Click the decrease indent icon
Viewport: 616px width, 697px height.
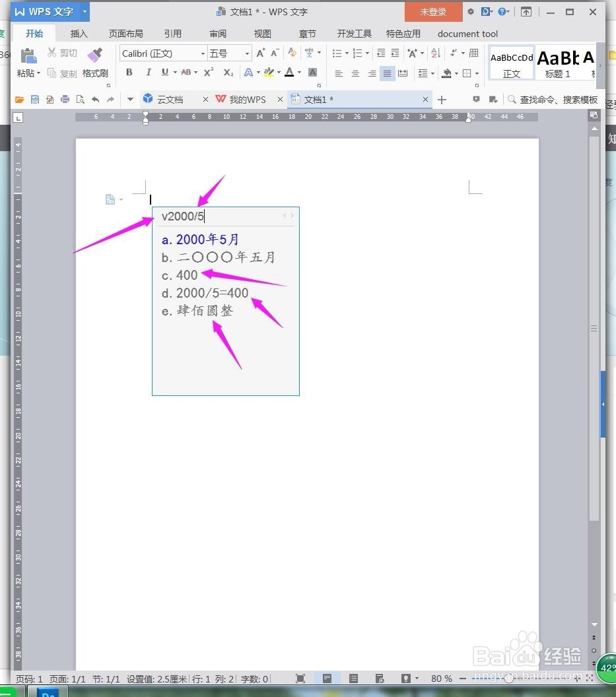[381, 53]
